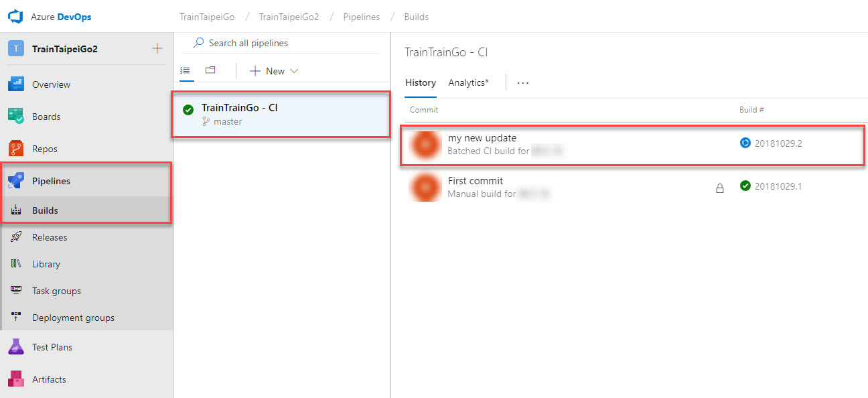
Task: Open the Releases rocket icon
Action: coord(17,237)
